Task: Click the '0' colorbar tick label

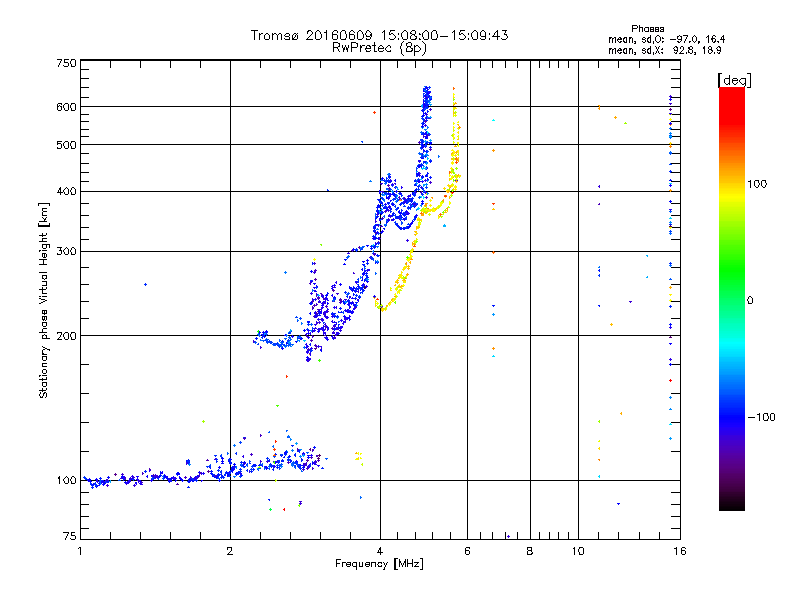Action: point(750,301)
